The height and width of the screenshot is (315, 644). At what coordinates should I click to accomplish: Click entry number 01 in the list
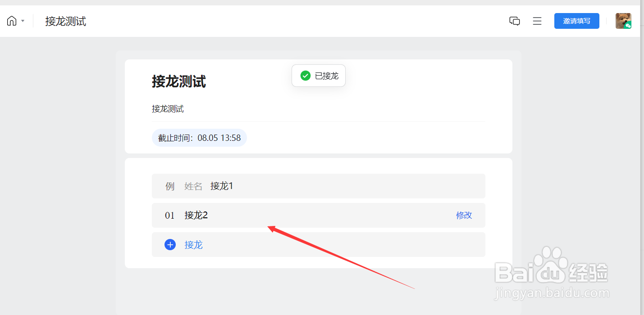pos(169,215)
